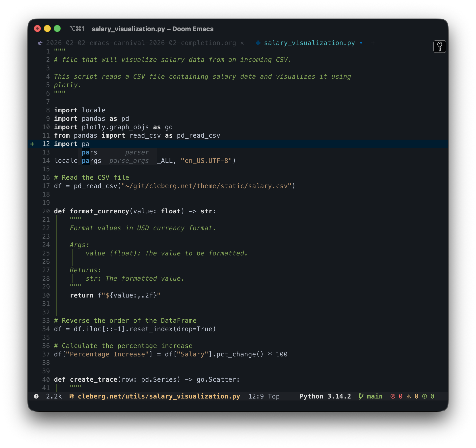Click the red error count icon
The width and height of the screenshot is (476, 448).
pyautogui.click(x=393, y=396)
